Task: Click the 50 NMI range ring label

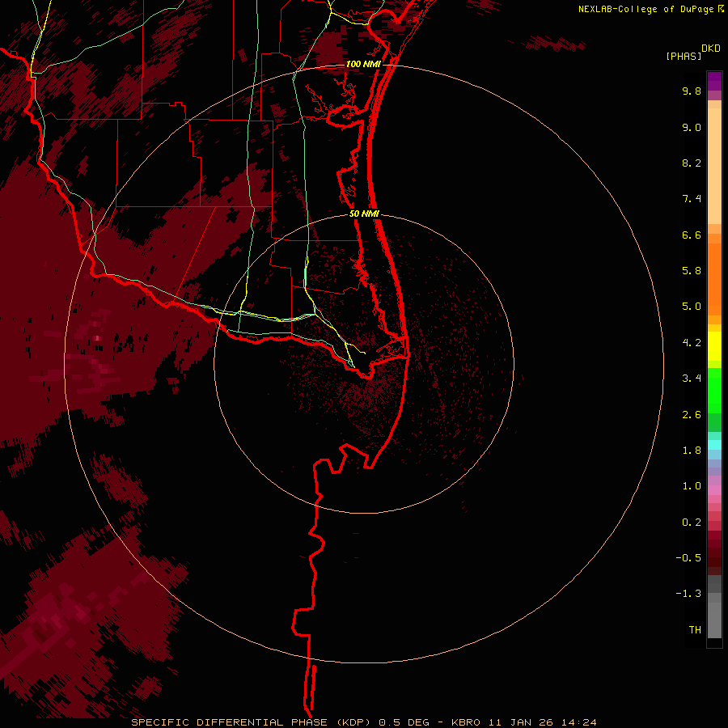Action: coord(364,214)
